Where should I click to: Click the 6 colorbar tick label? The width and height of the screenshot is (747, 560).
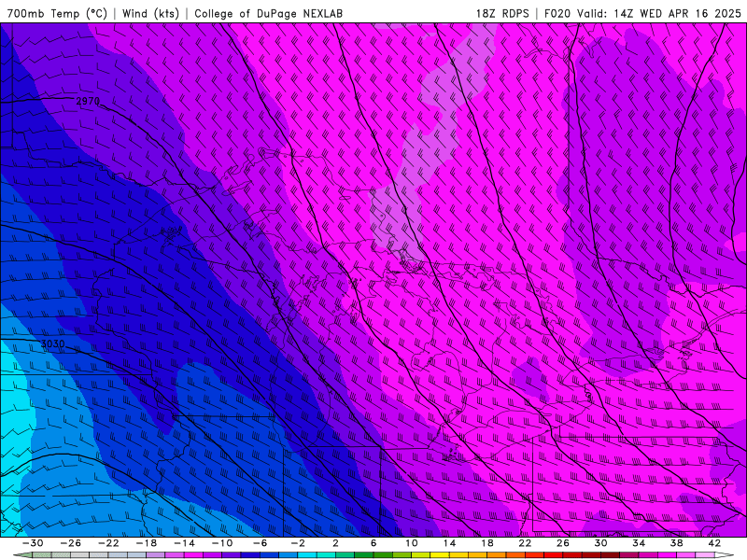tap(373, 543)
